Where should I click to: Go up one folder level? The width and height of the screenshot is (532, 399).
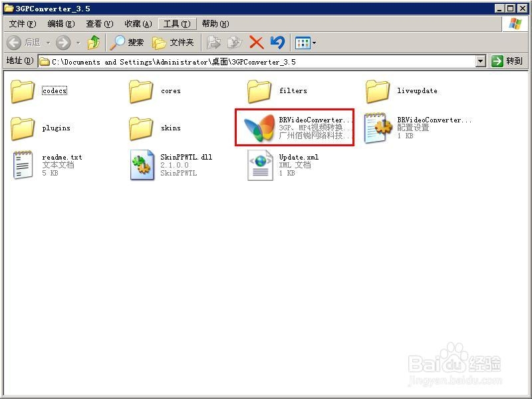(x=94, y=43)
